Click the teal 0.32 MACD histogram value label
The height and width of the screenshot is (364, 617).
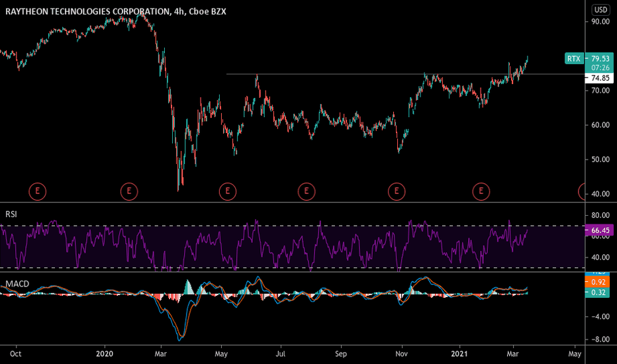point(597,292)
